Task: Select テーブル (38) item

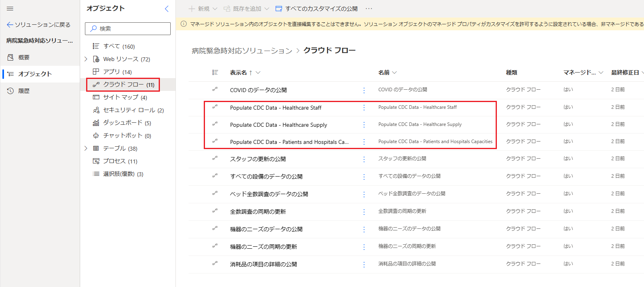Action: tap(120, 148)
